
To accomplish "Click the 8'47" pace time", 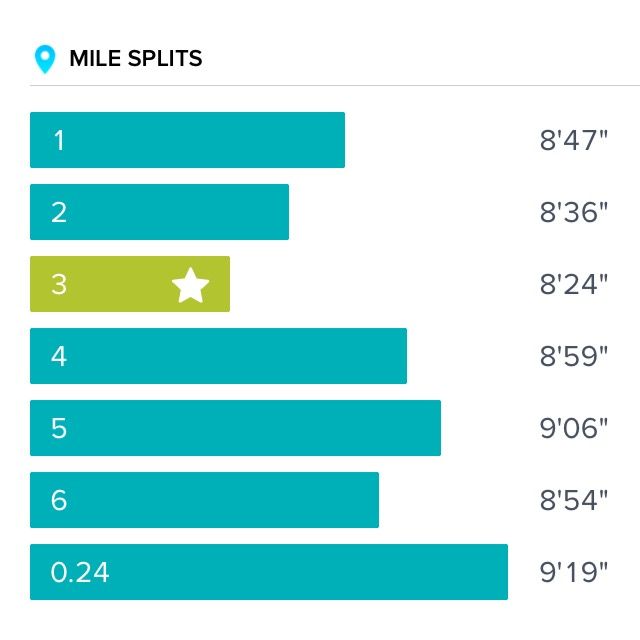I will (x=574, y=140).
